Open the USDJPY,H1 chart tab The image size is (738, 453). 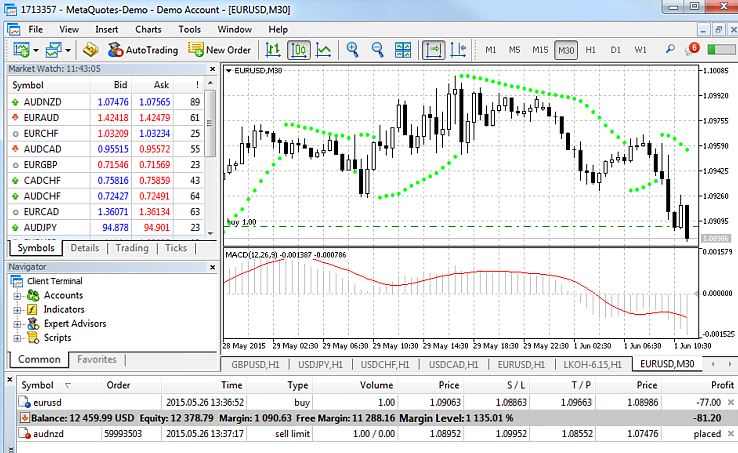coord(321,364)
